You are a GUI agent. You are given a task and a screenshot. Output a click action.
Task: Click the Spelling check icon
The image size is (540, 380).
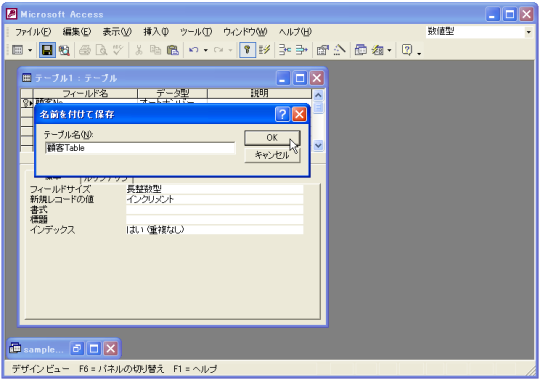coord(118,50)
